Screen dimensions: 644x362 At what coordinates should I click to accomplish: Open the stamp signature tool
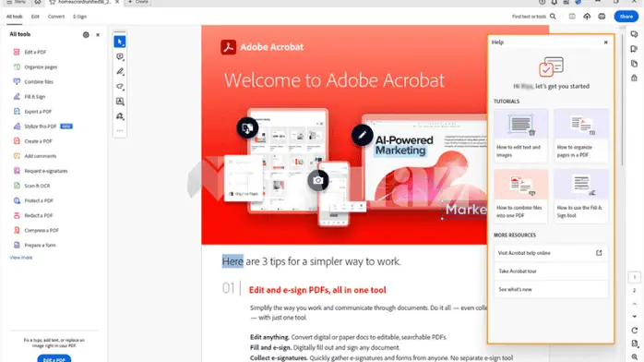[120, 116]
